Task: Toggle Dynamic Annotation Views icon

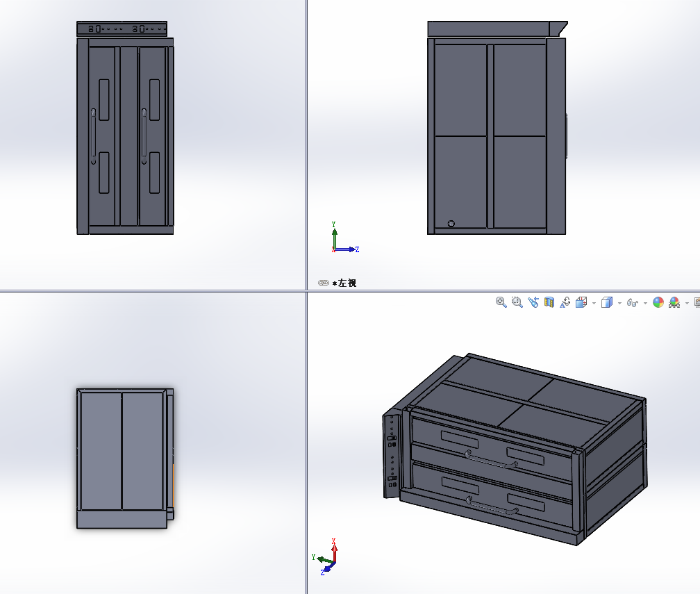Action: tap(565, 302)
